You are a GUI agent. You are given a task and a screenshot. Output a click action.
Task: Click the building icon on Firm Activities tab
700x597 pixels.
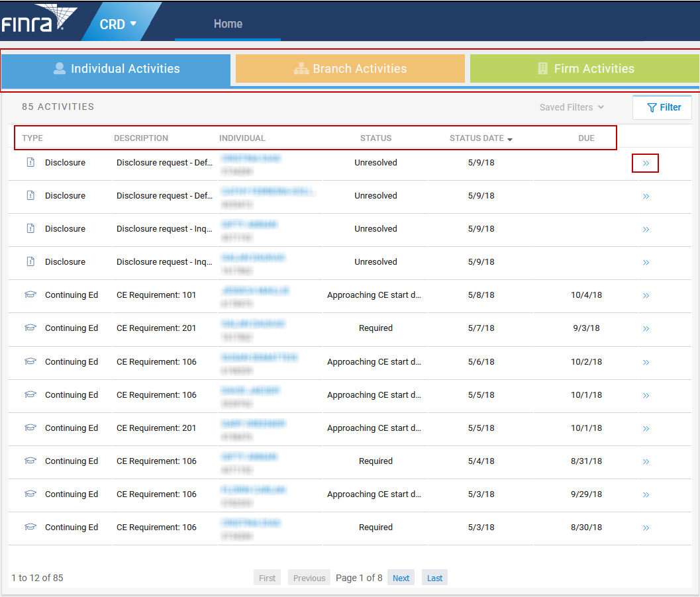pos(544,68)
